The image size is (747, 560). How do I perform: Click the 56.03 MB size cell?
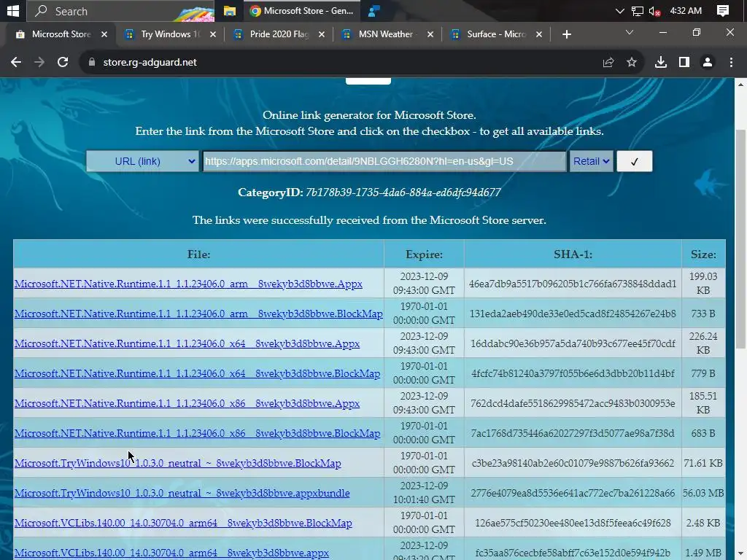[703, 494]
